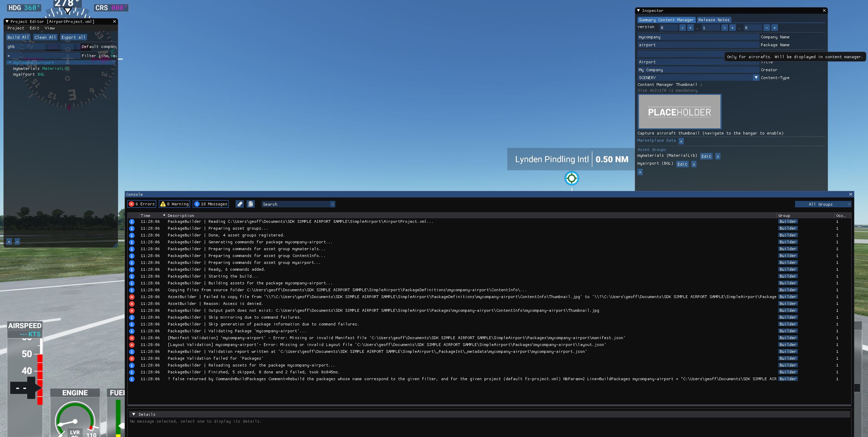The image size is (868, 437).
Task: Click the Clean All button
Action: point(45,37)
